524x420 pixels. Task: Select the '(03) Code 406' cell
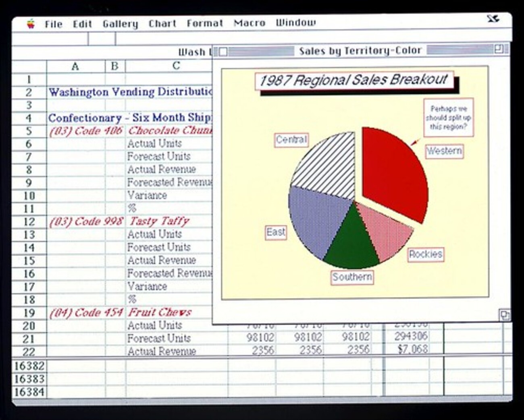click(86, 131)
